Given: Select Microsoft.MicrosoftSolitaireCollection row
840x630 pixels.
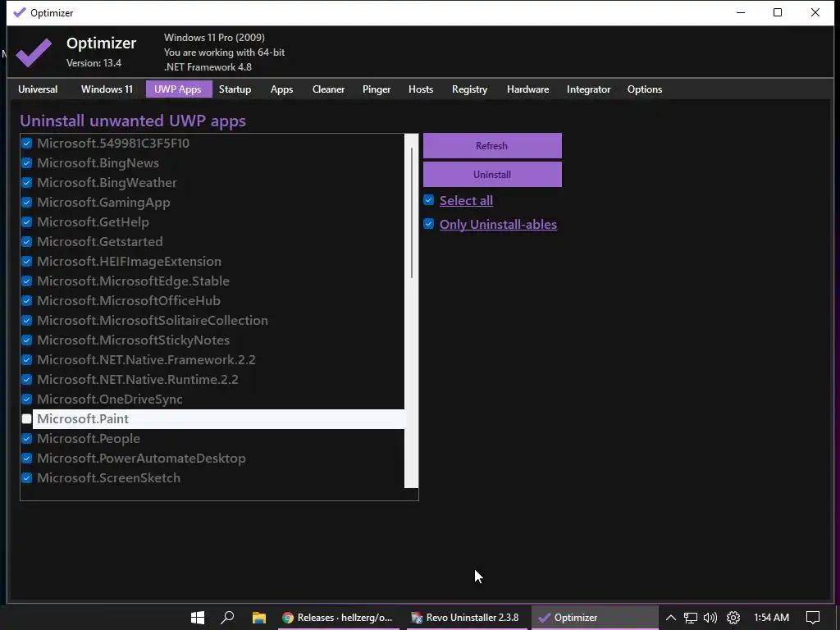Looking at the screenshot, I should point(212,321).
